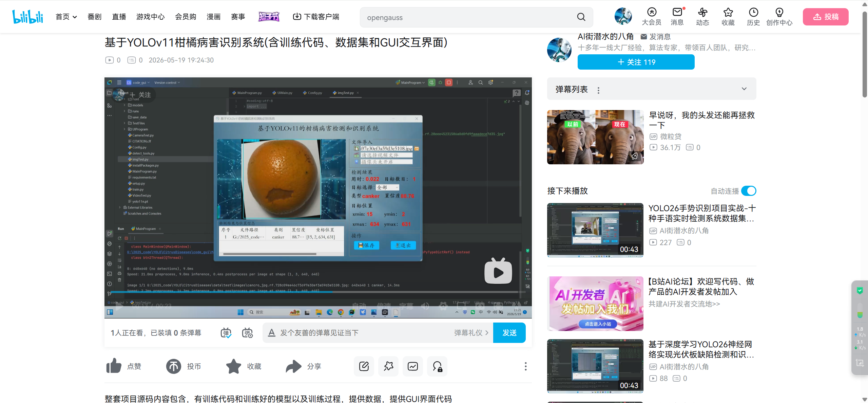Click the headset report icon
The width and height of the screenshot is (868, 403).
(437, 366)
